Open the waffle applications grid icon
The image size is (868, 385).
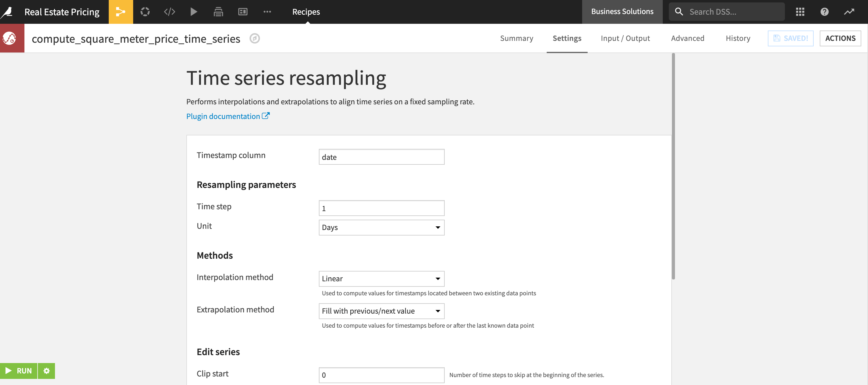click(800, 12)
